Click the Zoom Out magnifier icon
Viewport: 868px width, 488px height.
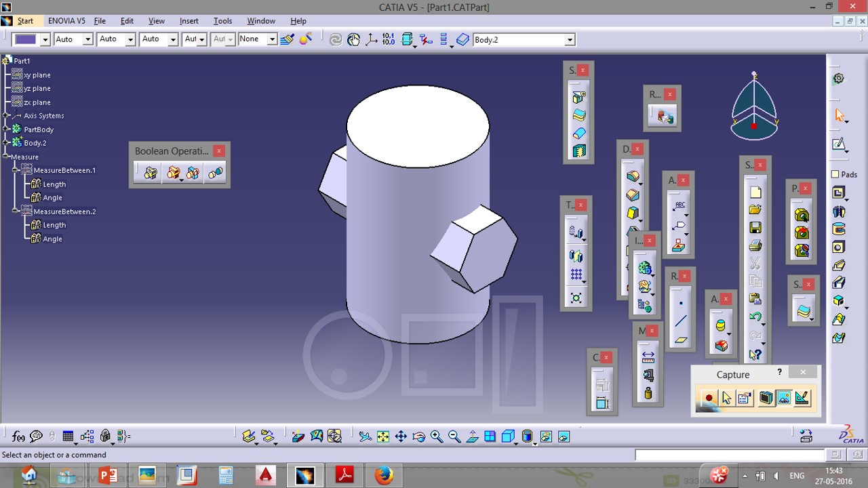(x=454, y=436)
